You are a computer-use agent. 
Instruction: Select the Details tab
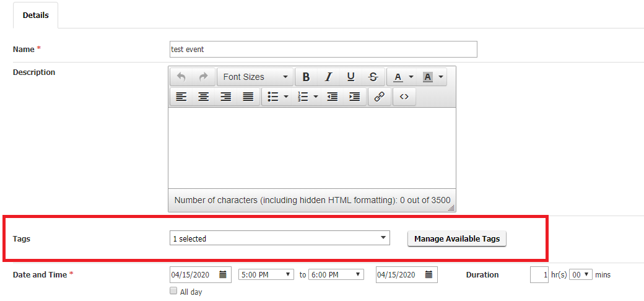(x=36, y=15)
